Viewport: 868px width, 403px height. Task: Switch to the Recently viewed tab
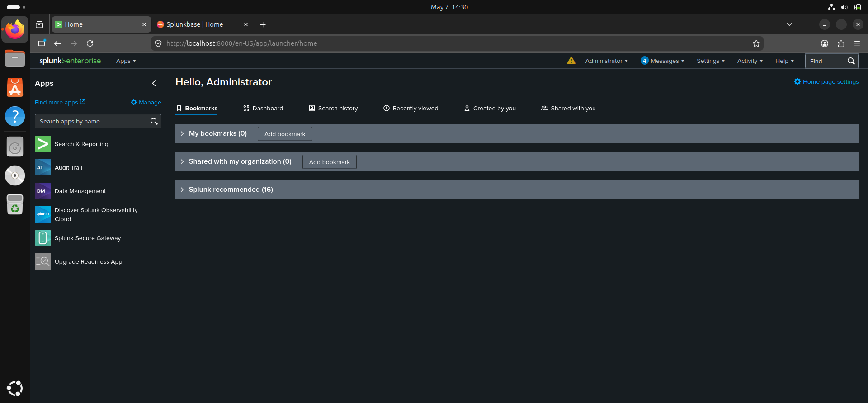(x=410, y=109)
